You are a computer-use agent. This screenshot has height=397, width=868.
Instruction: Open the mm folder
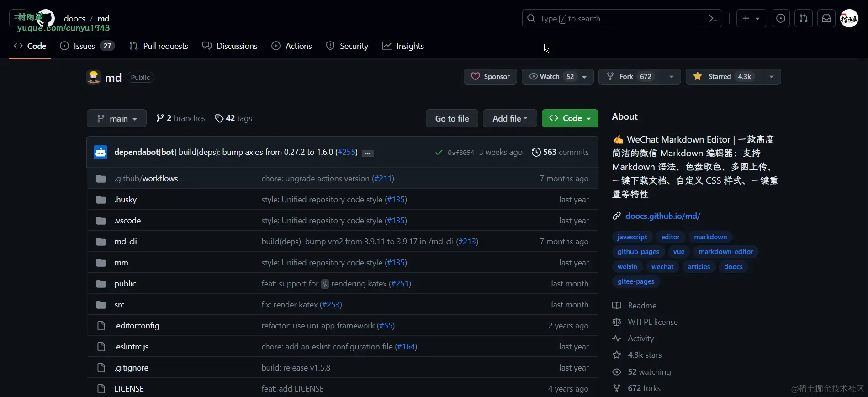[121, 263]
